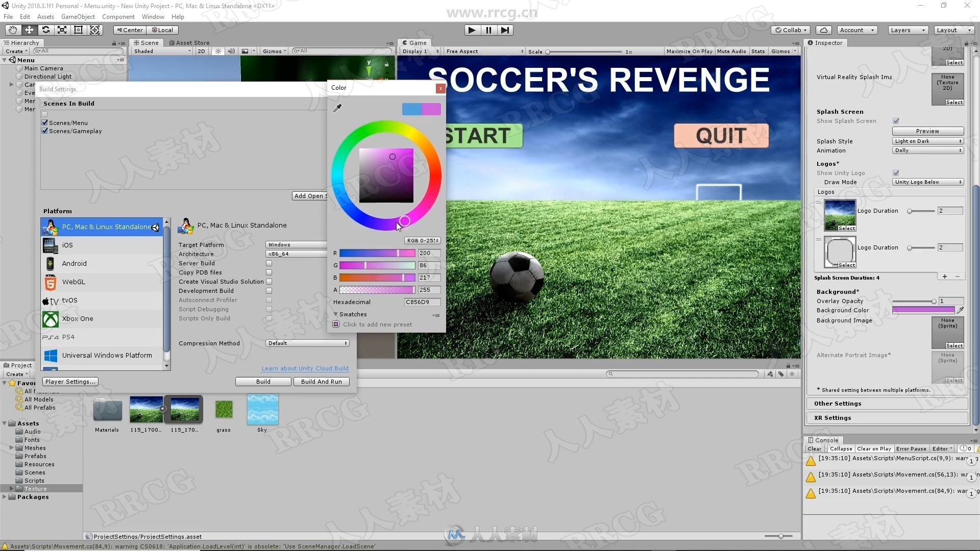The width and height of the screenshot is (980, 551).
Task: Open Animation Dolly dropdown
Action: [x=928, y=151]
